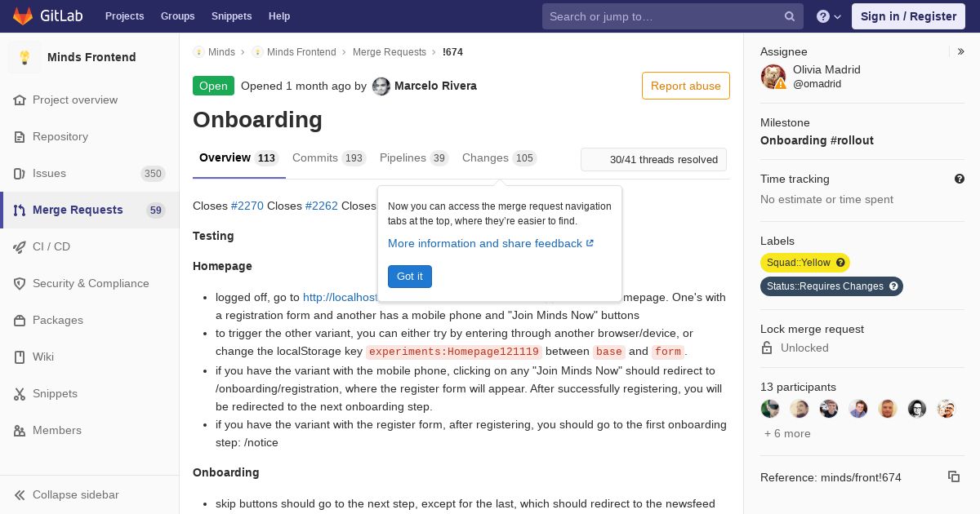Switch to the Commits tab
The width and height of the screenshot is (980, 514).
coord(328,158)
